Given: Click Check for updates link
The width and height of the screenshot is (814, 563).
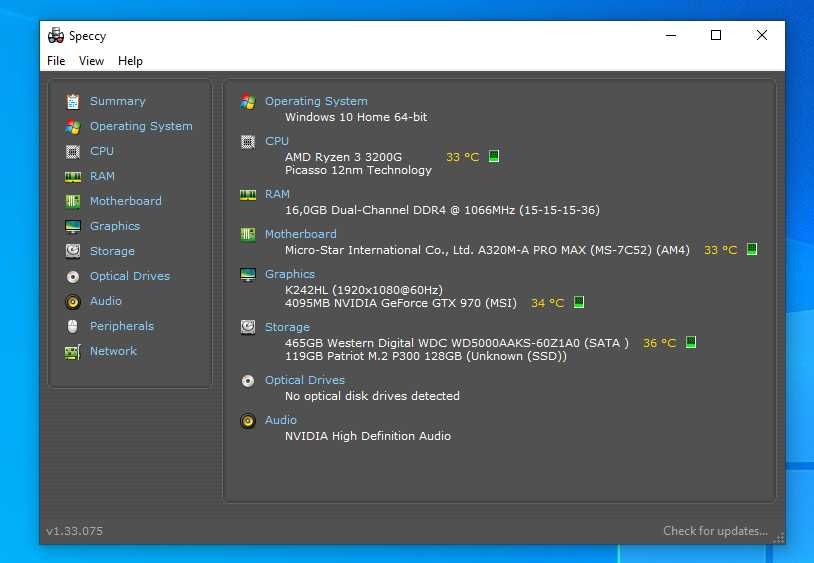Looking at the screenshot, I should pyautogui.click(x=715, y=531).
